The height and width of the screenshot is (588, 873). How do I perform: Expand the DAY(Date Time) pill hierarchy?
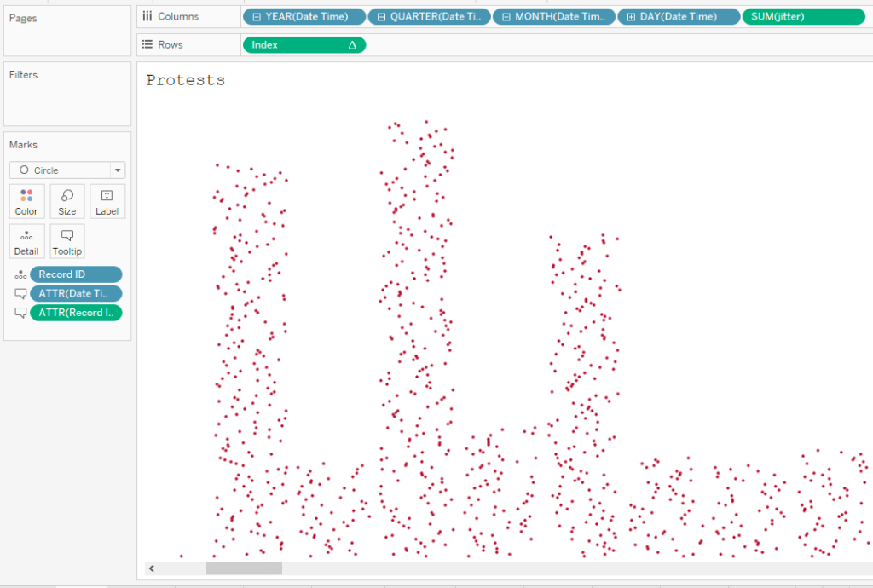coord(631,17)
